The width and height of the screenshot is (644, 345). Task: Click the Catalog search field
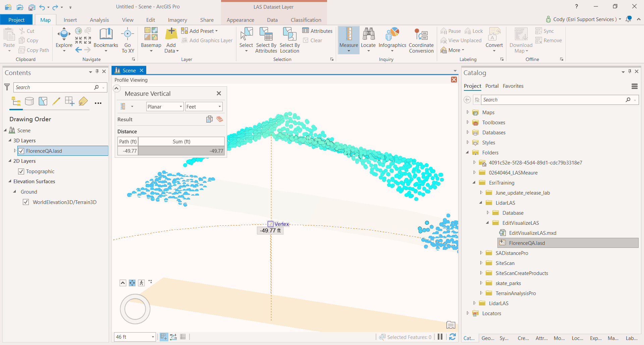coord(553,100)
